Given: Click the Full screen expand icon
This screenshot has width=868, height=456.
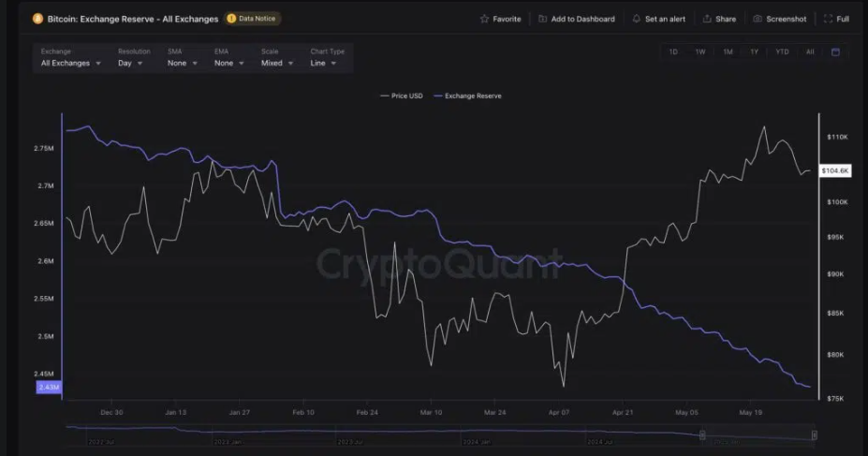Looking at the screenshot, I should tap(828, 19).
